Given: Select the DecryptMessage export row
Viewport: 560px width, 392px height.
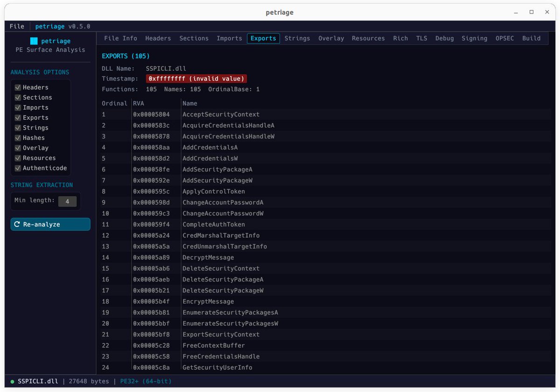Looking at the screenshot, I should pos(325,258).
